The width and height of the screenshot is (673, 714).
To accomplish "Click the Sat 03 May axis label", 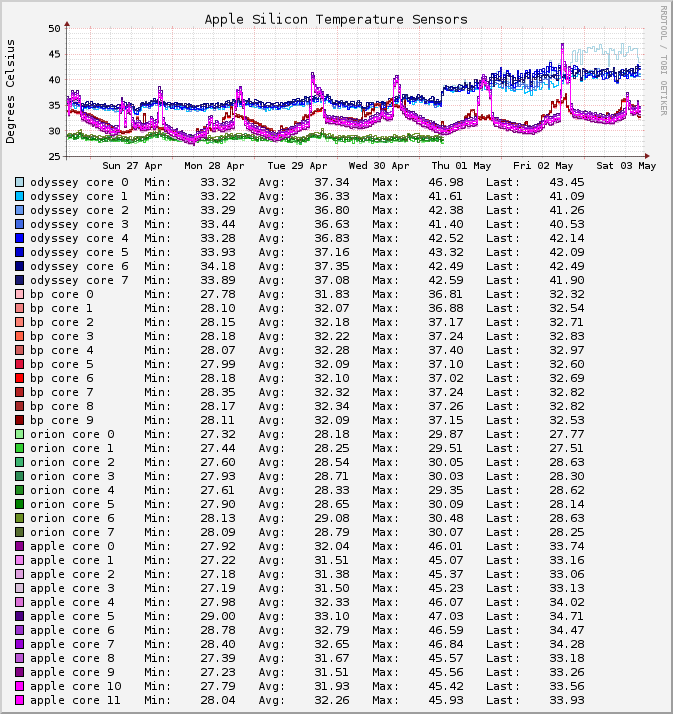I will coord(626,166).
